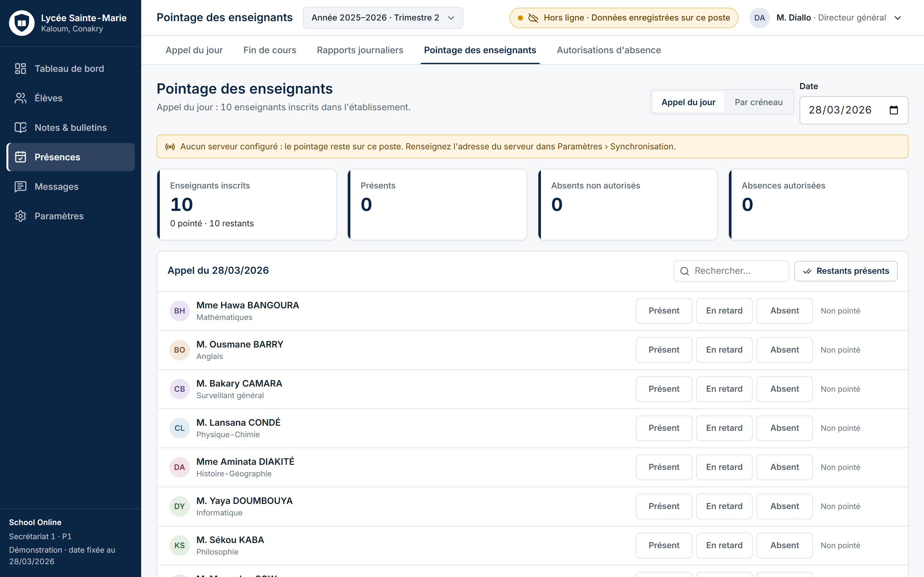This screenshot has width=924, height=577.
Task: Mark M. Ousmane BARRY as Absent
Action: click(784, 350)
